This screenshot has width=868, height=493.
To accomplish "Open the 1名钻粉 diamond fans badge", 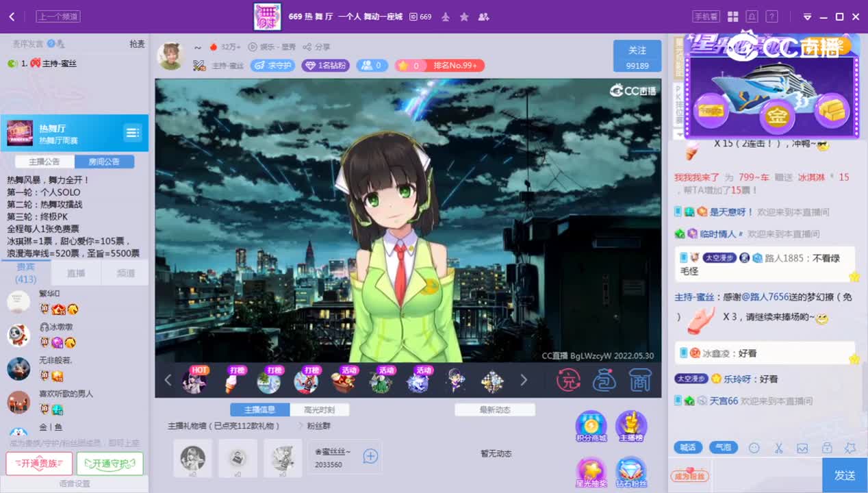I will [326, 66].
